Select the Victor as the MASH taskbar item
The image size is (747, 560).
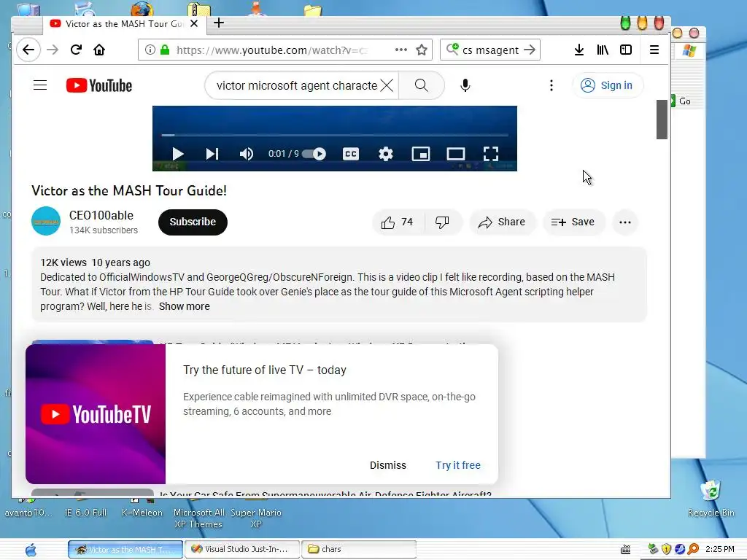click(x=125, y=549)
